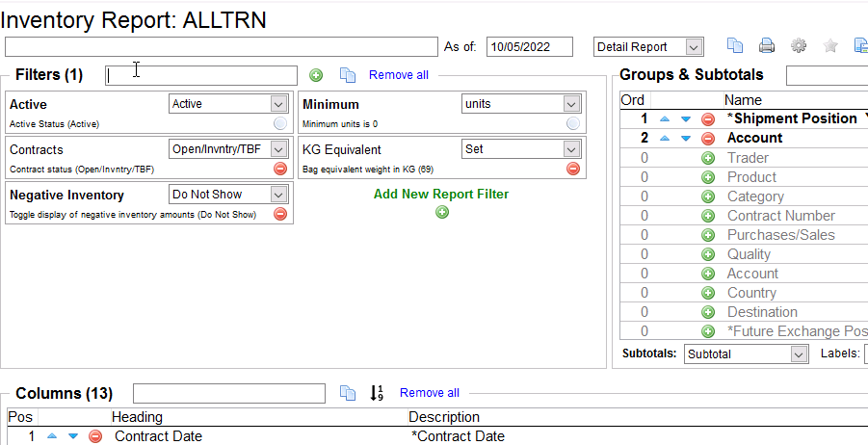Image resolution: width=868 pixels, height=445 pixels.
Task: Copy columns using icon beside Columns search
Action: coord(347,393)
